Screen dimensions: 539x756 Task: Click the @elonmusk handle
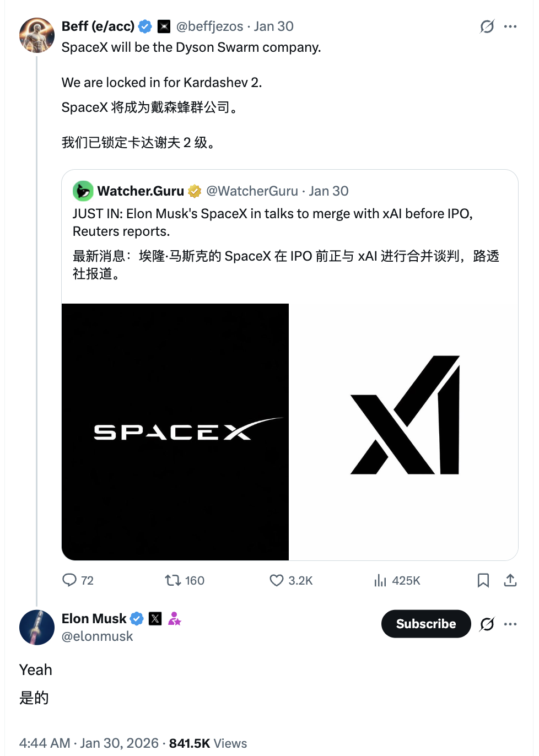click(98, 636)
